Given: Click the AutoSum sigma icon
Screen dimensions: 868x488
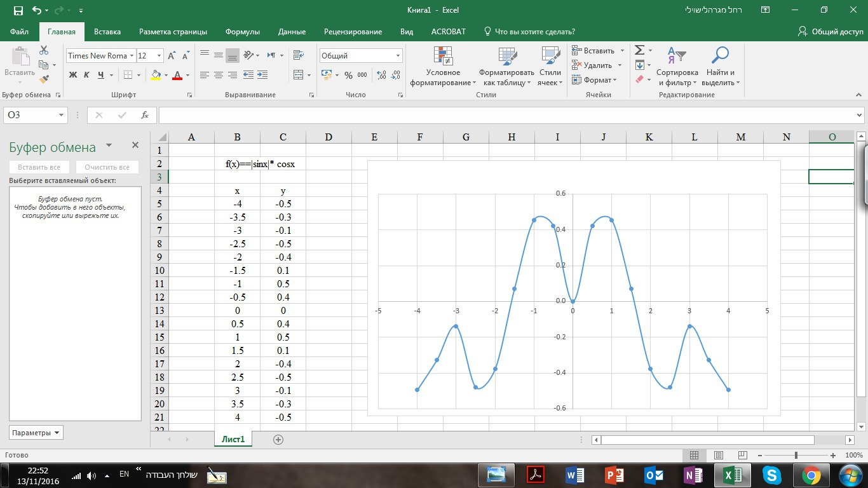Looking at the screenshot, I should [640, 50].
